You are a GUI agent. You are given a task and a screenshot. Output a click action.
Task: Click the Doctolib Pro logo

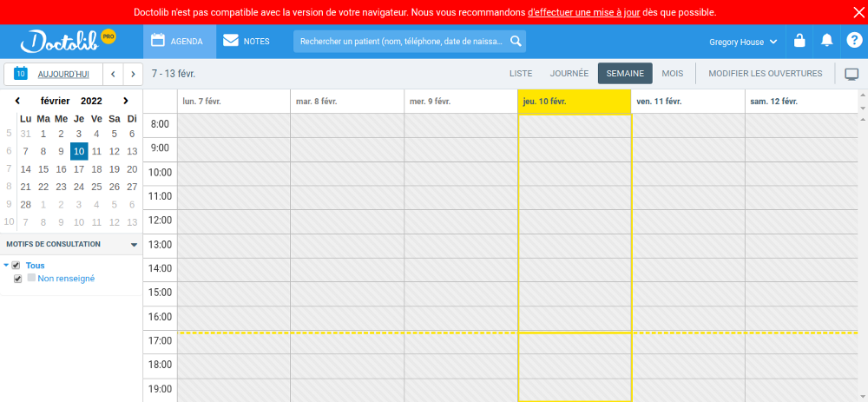(x=68, y=42)
